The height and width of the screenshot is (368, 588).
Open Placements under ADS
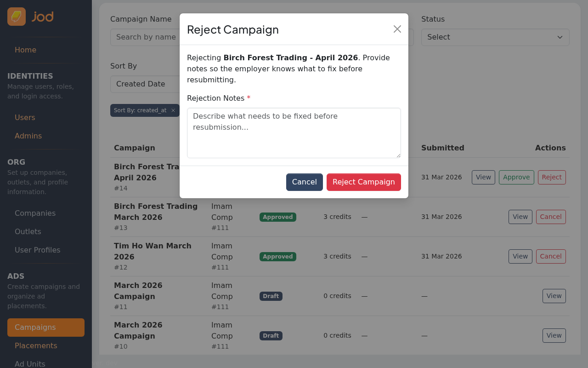[x=36, y=345]
